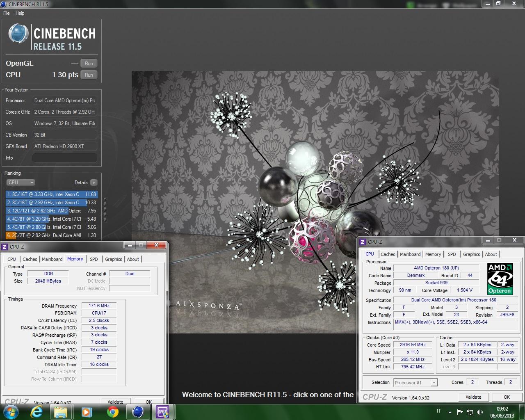Click the Z icon in right CPU-Z title bar
525x420 pixels.
[x=362, y=242]
